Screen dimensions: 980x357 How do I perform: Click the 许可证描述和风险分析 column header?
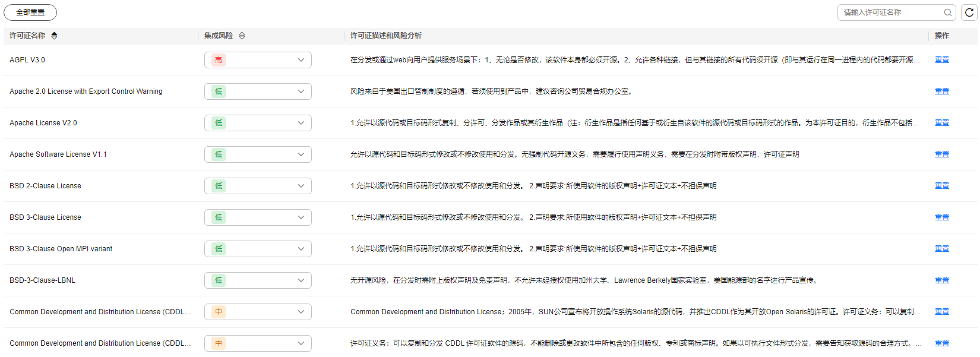pos(386,36)
